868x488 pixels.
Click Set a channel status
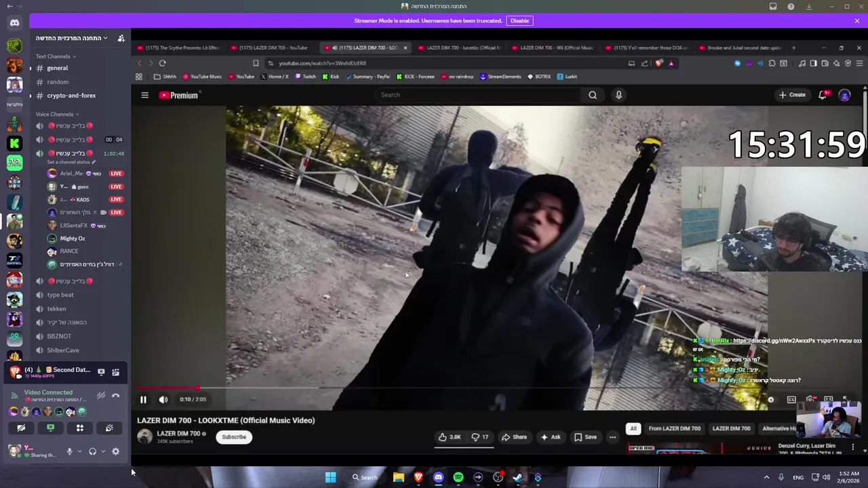click(71, 162)
